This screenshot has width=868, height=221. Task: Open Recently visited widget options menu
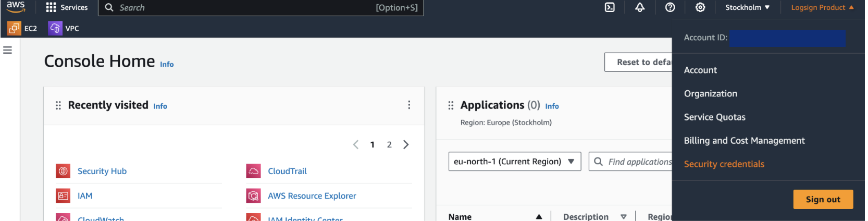[409, 105]
